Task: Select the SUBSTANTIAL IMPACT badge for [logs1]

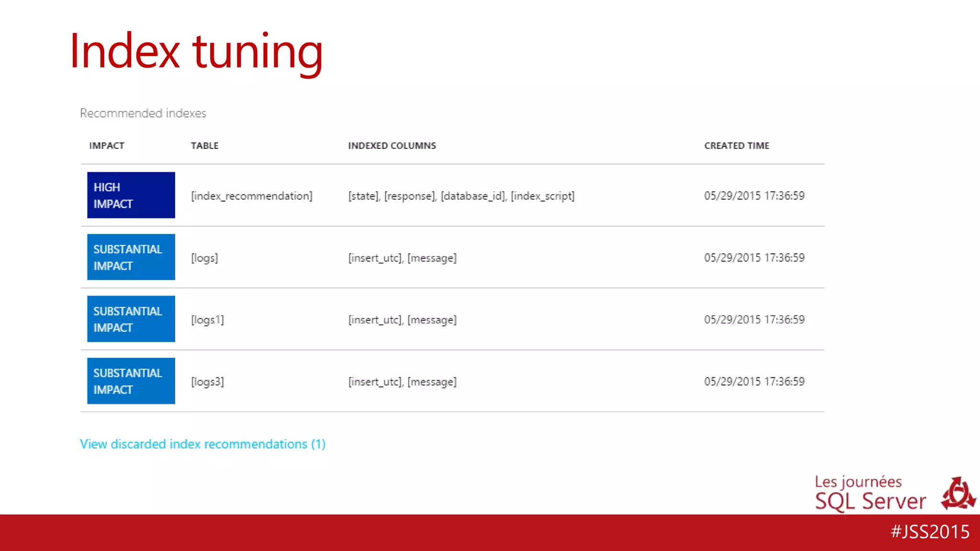Action: click(131, 319)
